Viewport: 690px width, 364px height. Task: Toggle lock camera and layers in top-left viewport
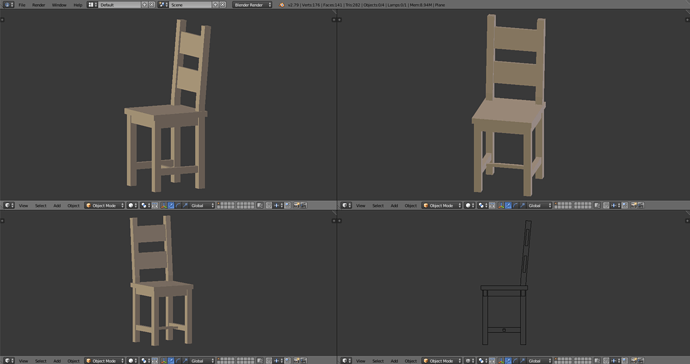pyautogui.click(x=260, y=205)
